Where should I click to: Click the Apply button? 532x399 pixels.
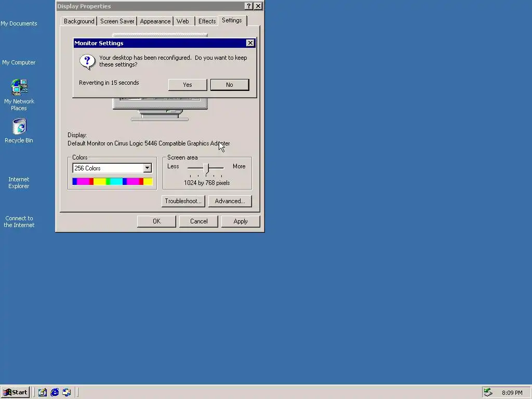tap(241, 221)
